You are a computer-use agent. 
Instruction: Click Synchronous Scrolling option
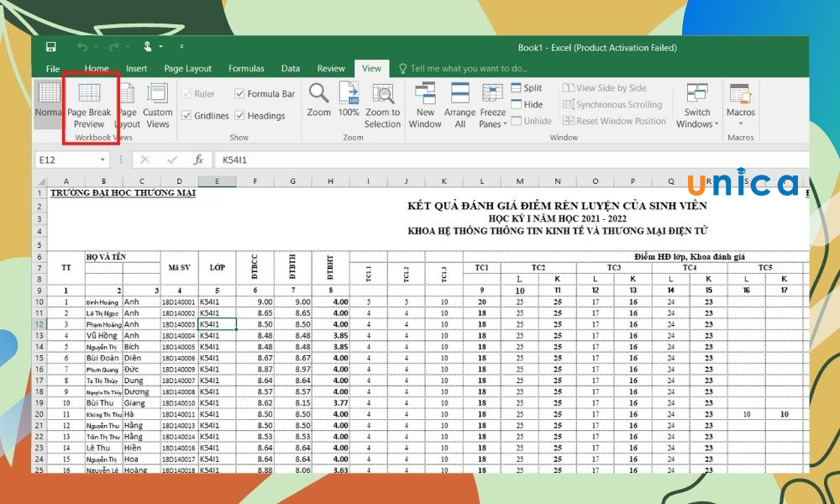(612, 104)
